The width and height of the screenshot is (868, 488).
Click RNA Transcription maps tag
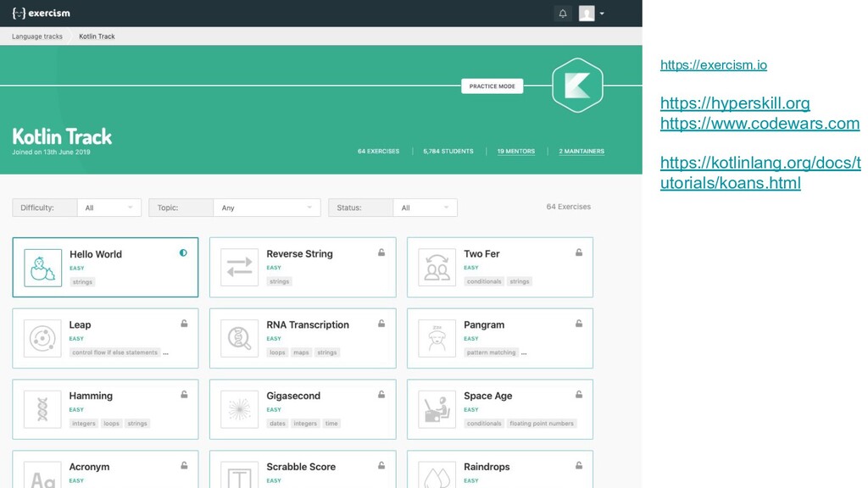tap(301, 352)
